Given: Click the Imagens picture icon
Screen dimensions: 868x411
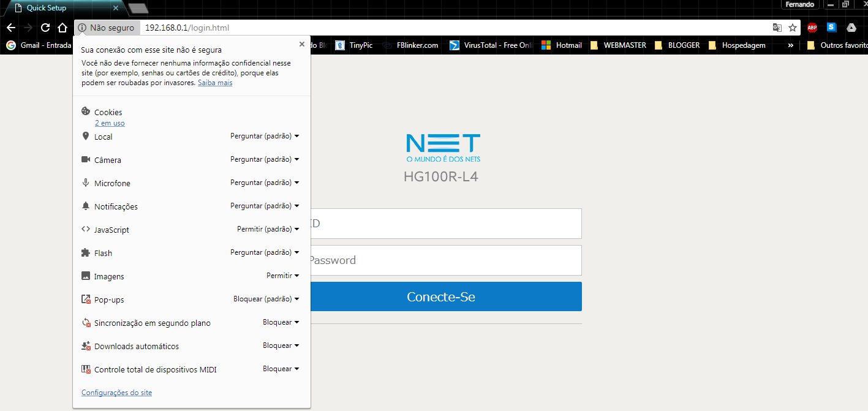Looking at the screenshot, I should (x=86, y=276).
